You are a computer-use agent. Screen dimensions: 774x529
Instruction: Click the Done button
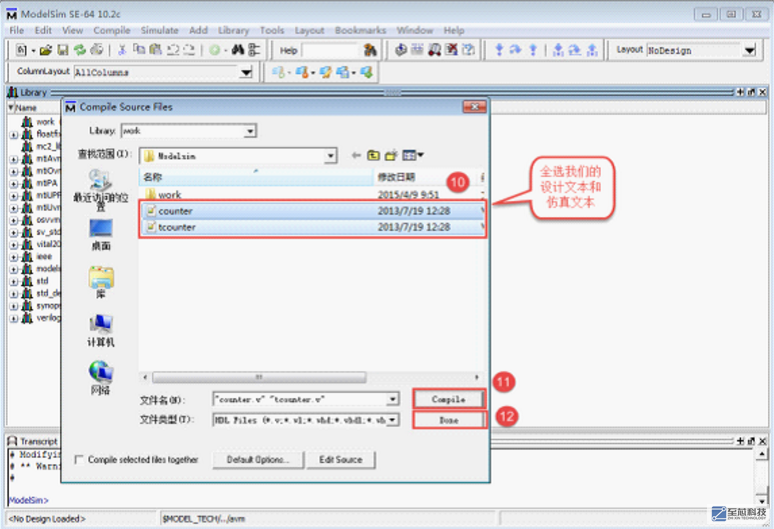[449, 420]
